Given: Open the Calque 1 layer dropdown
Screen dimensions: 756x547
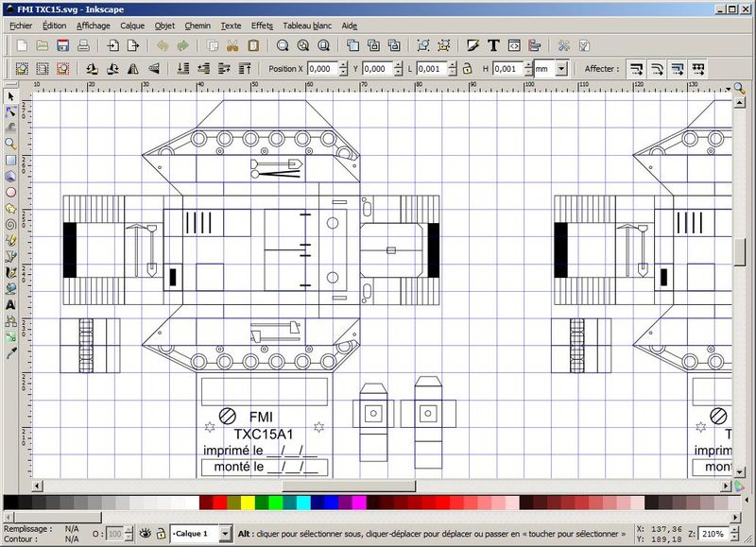Looking at the screenshot, I should click(225, 534).
